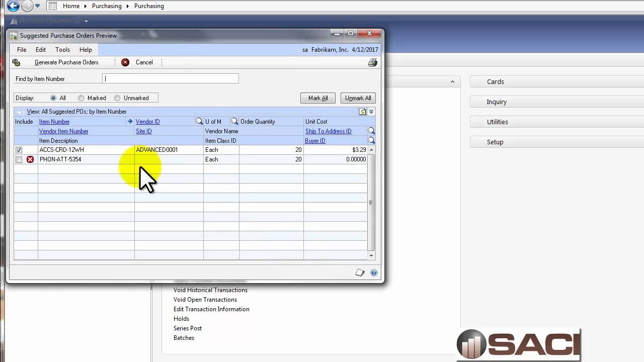Select the Marked display radio button
The image size is (644, 362).
coord(81,98)
